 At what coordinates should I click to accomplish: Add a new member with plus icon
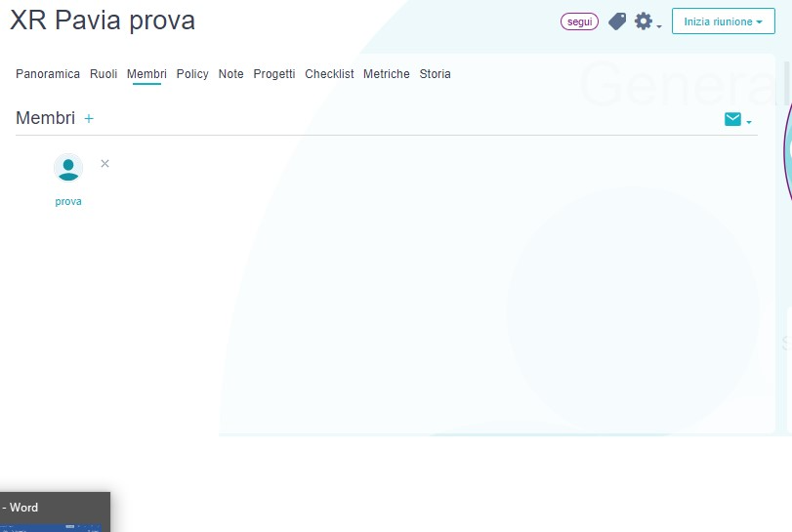coord(89,118)
